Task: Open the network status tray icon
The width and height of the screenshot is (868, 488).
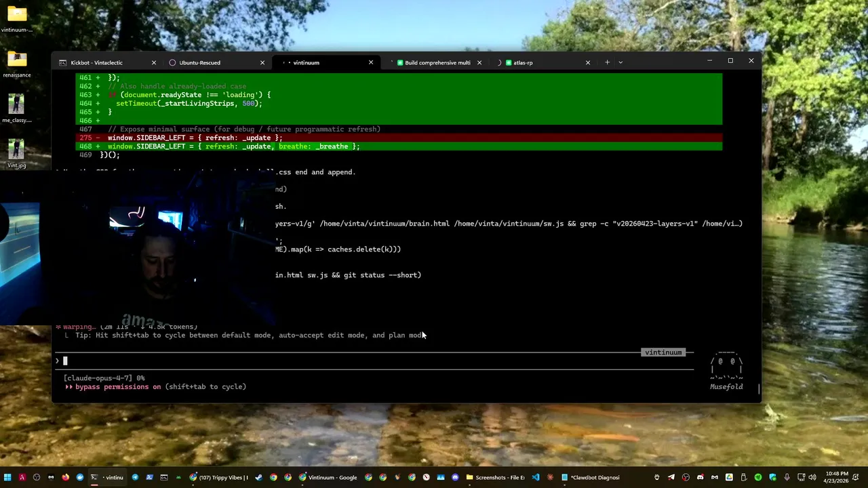Action: (x=801, y=477)
